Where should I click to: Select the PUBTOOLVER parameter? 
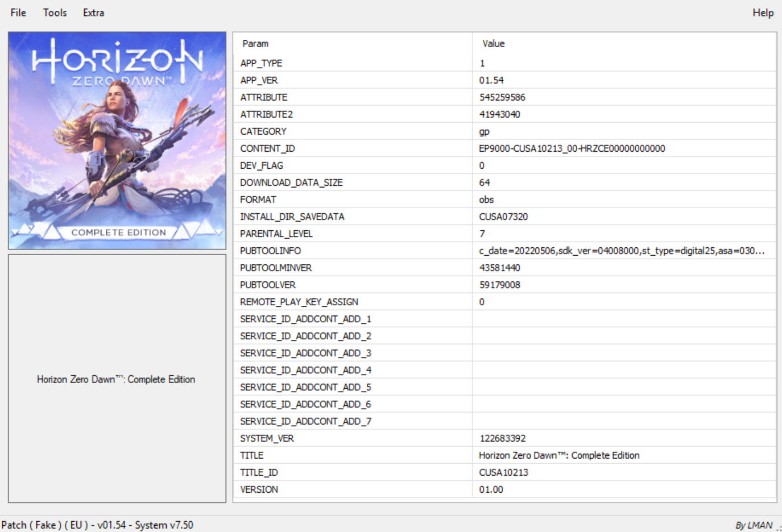pos(267,285)
